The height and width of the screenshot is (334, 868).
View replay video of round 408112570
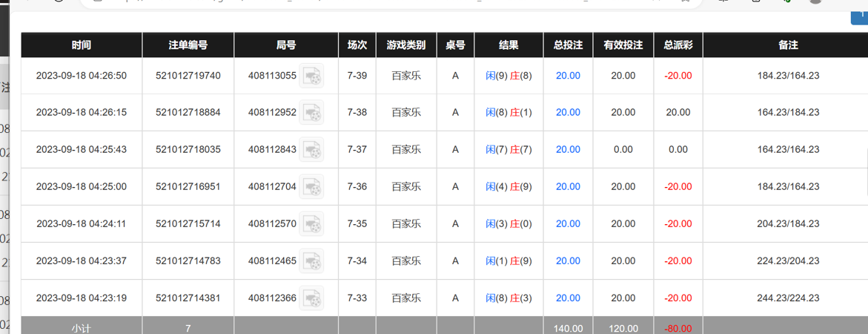(x=311, y=224)
